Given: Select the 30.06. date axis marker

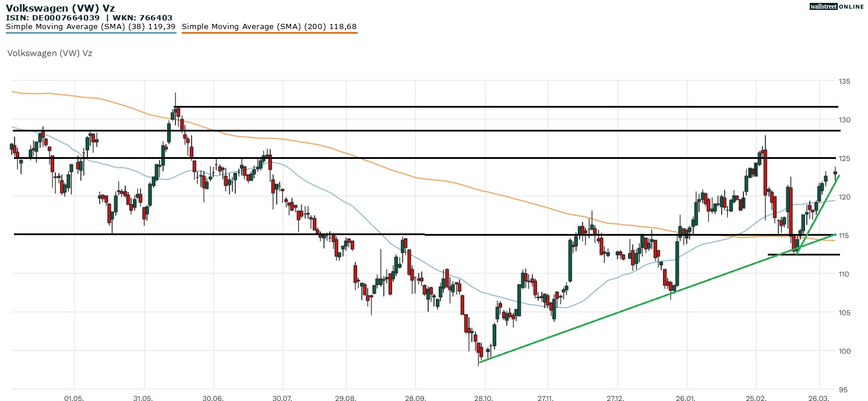Looking at the screenshot, I should tap(213, 397).
